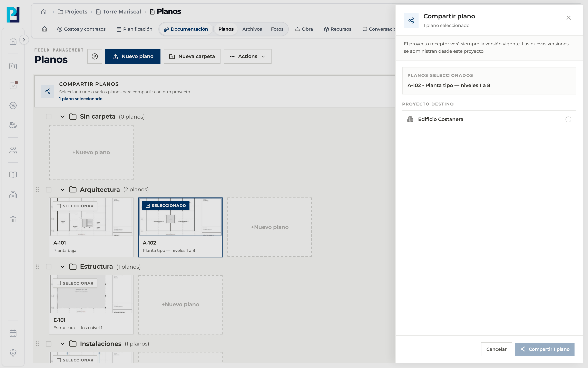Click the project home icon in tab bar
The image size is (588, 368).
pos(45,29)
